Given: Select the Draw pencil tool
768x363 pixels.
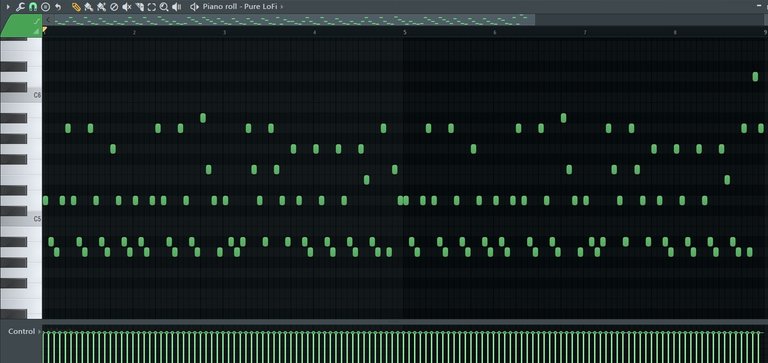Looking at the screenshot, I should click(75, 7).
